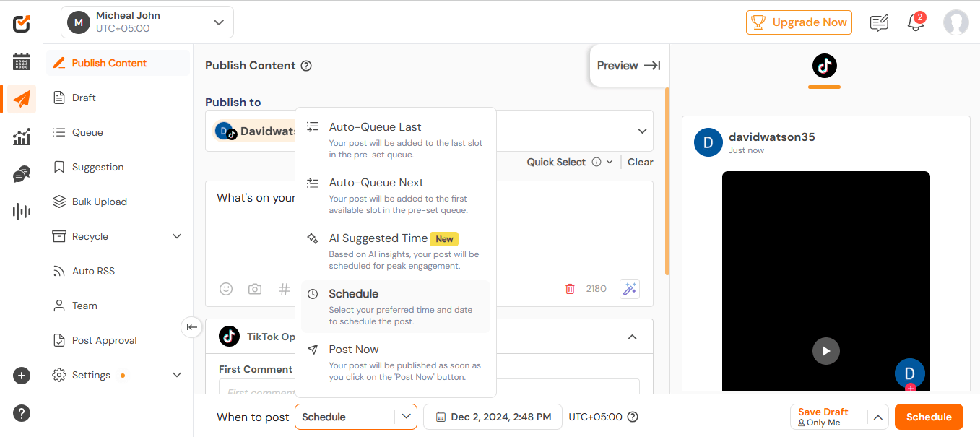Play the preview video
Image resolution: width=980 pixels, height=437 pixels.
[826, 351]
